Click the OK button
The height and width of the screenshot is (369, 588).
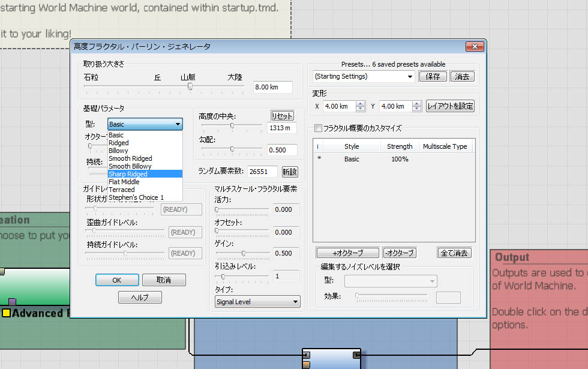pos(117,280)
